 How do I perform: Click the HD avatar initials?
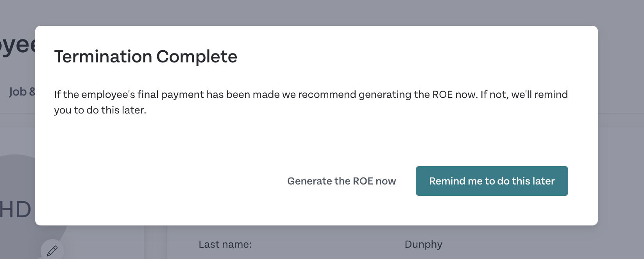pos(16,210)
